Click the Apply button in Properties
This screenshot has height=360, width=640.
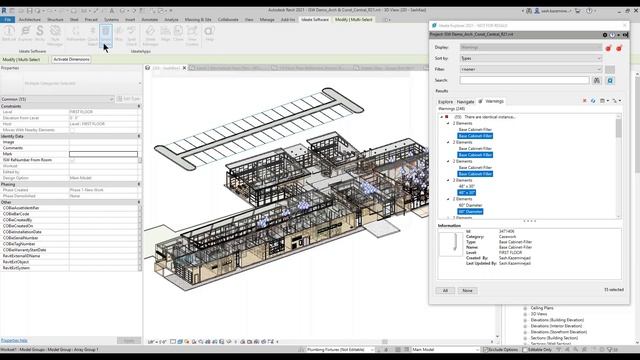click(x=129, y=340)
